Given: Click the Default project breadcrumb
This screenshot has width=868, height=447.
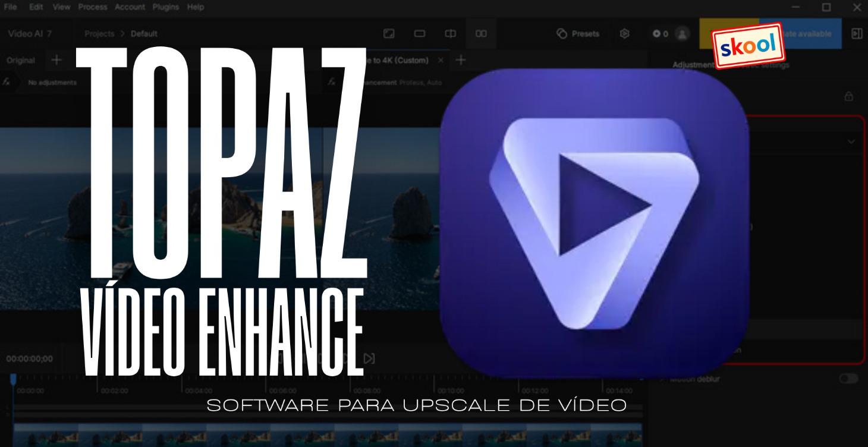Looking at the screenshot, I should [x=144, y=34].
